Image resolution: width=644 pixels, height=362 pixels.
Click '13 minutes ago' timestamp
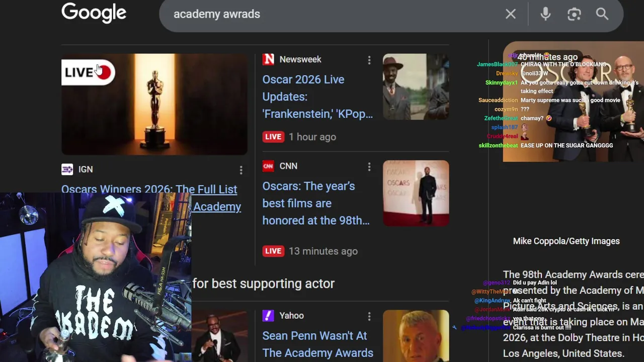[324, 251]
